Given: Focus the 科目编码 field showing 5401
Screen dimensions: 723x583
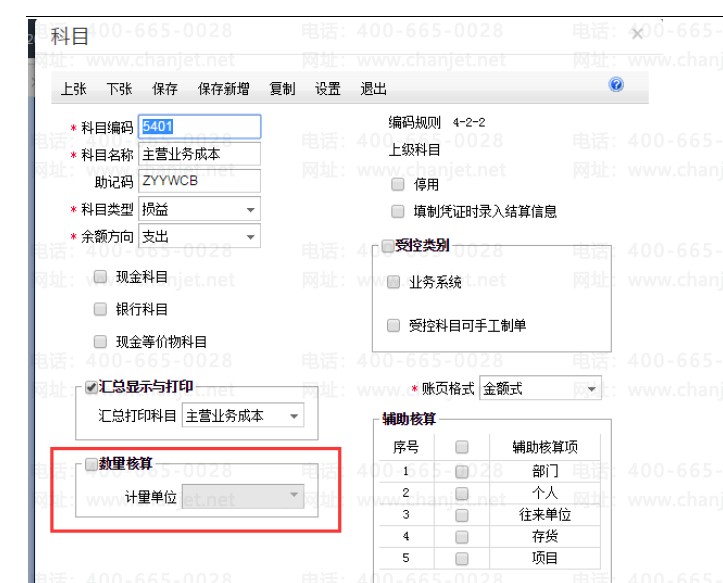Looking at the screenshot, I should pyautogui.click(x=199, y=126).
